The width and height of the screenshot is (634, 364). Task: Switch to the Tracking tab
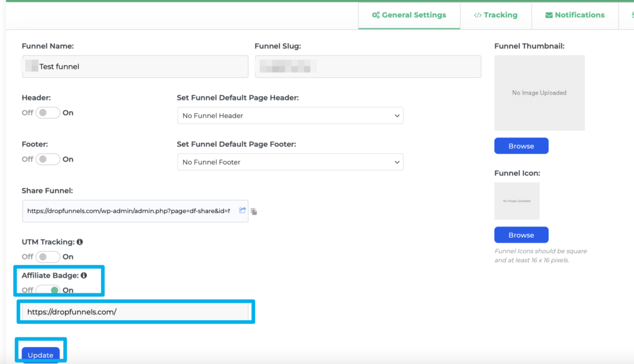pos(495,15)
